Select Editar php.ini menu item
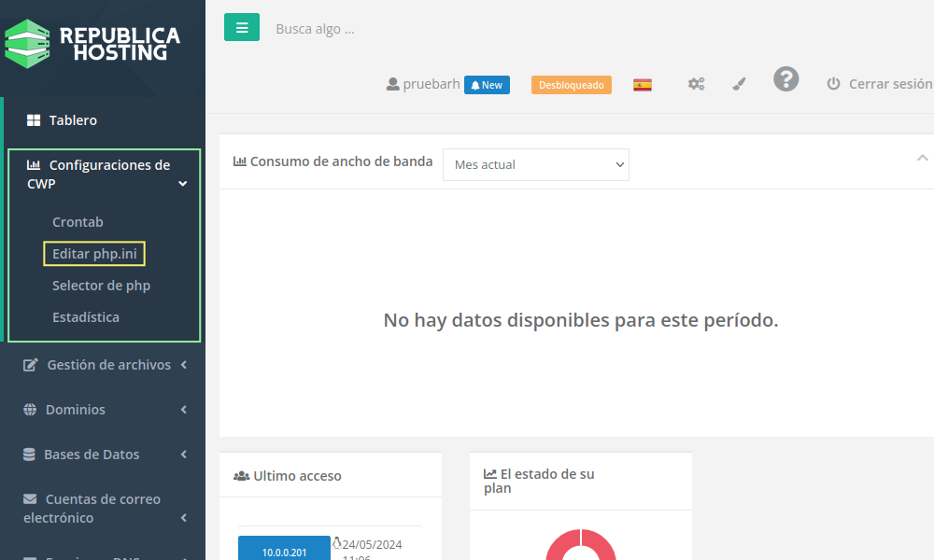 tap(94, 254)
